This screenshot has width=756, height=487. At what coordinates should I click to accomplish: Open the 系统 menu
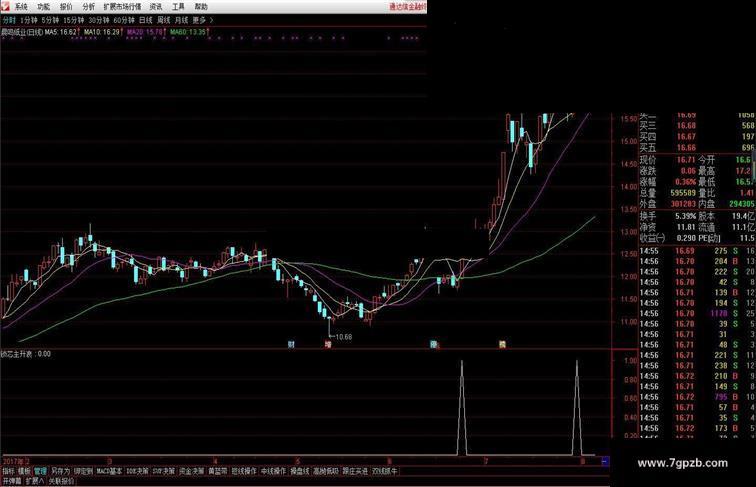click(x=21, y=7)
